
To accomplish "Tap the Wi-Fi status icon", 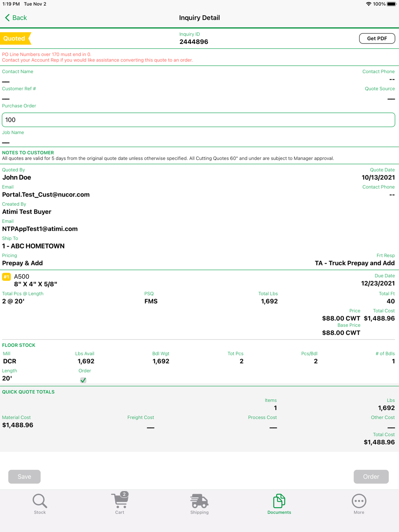I will [x=368, y=4].
